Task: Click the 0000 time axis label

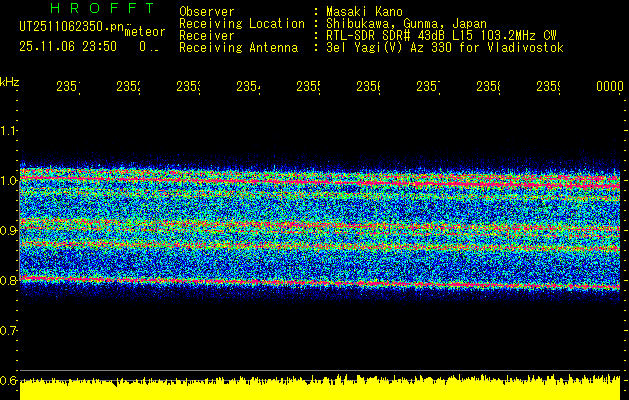Action: pos(610,86)
